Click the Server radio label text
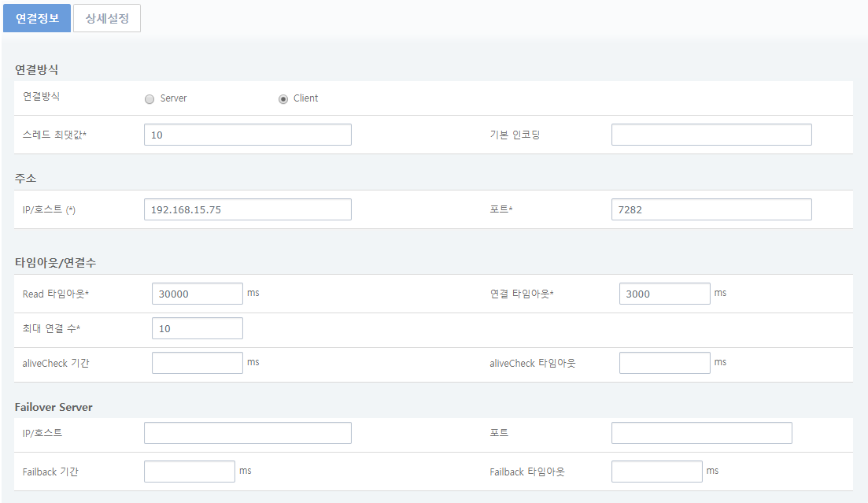The image size is (868, 503). tap(173, 98)
